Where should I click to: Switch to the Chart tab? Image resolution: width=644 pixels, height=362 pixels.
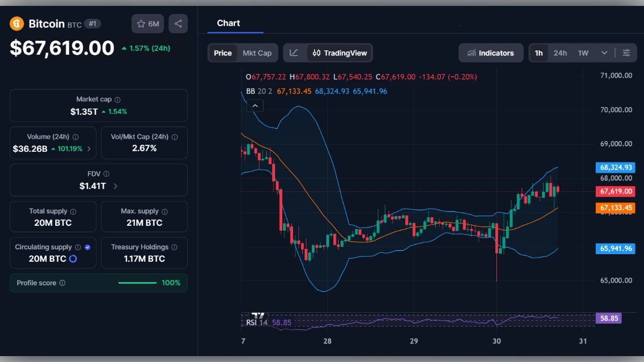click(228, 23)
